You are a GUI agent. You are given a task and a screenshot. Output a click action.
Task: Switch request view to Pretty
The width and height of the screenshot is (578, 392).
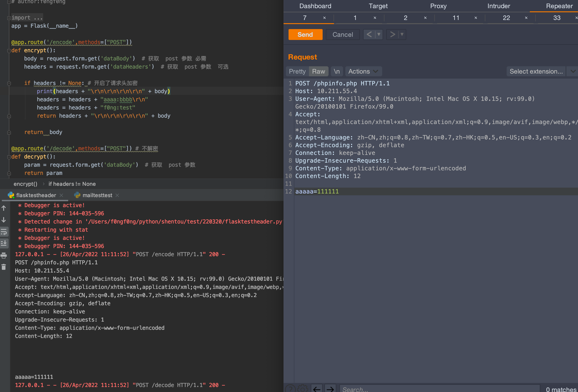click(x=297, y=71)
